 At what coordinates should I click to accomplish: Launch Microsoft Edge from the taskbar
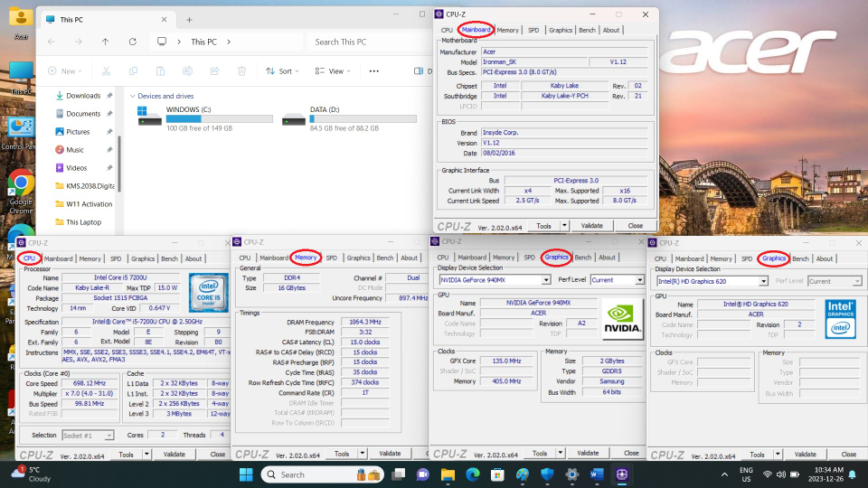pos(473,474)
